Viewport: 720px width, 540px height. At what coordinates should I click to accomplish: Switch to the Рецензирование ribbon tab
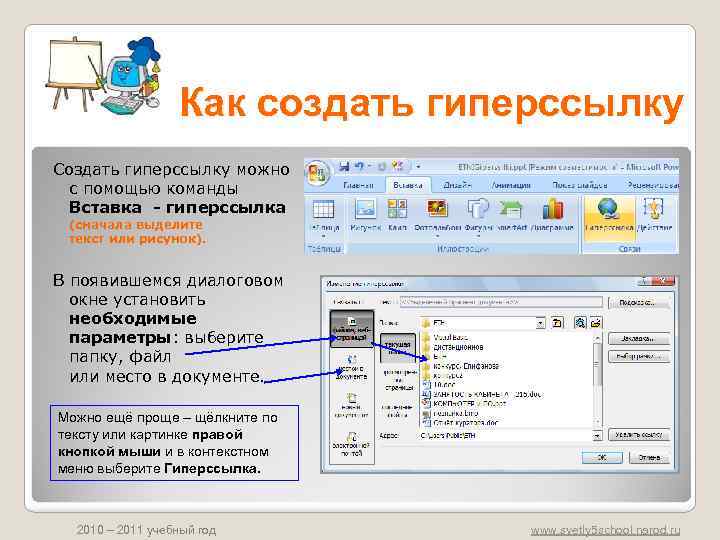pyautogui.click(x=653, y=186)
